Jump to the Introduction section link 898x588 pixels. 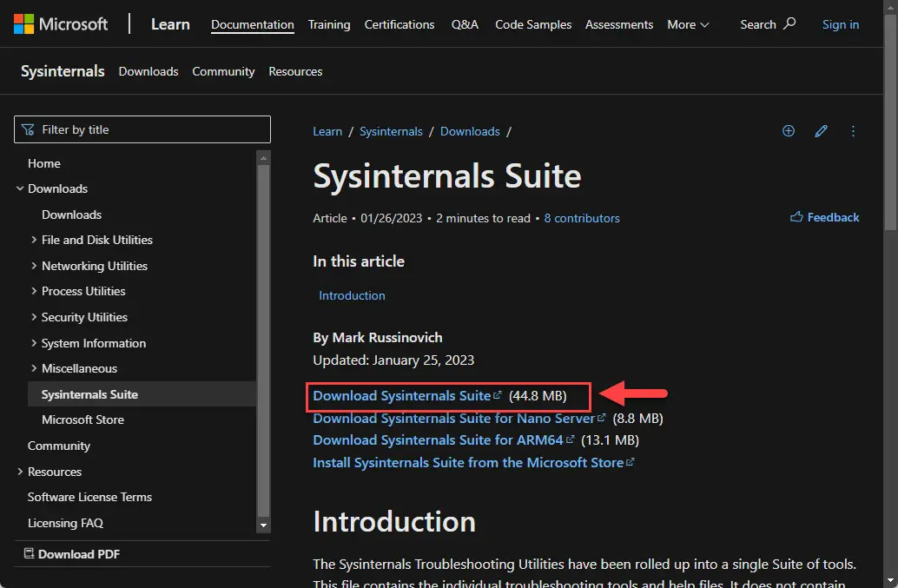[352, 295]
